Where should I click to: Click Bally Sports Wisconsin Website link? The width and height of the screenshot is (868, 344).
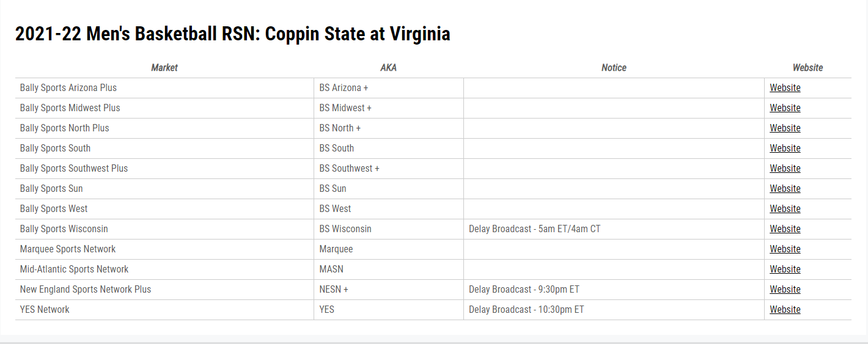785,229
